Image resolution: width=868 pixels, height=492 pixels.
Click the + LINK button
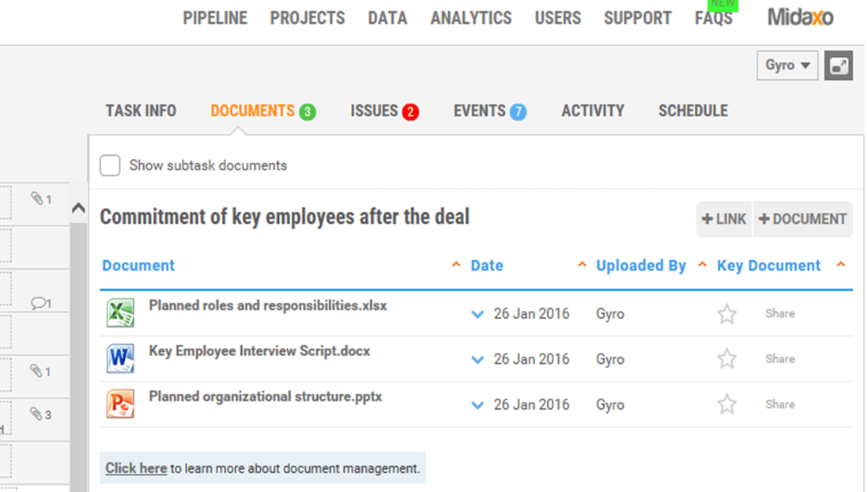(x=723, y=219)
